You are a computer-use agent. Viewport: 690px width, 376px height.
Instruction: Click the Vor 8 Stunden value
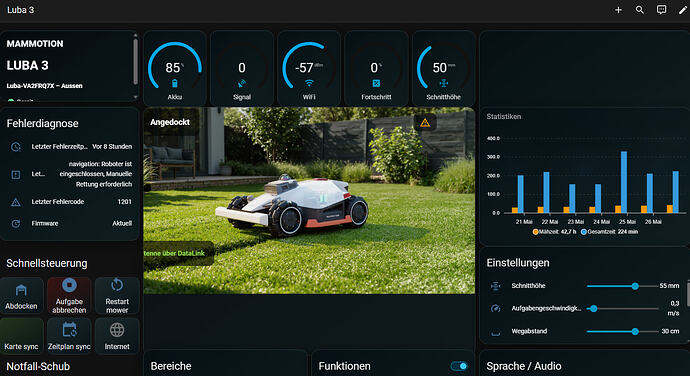click(x=112, y=146)
